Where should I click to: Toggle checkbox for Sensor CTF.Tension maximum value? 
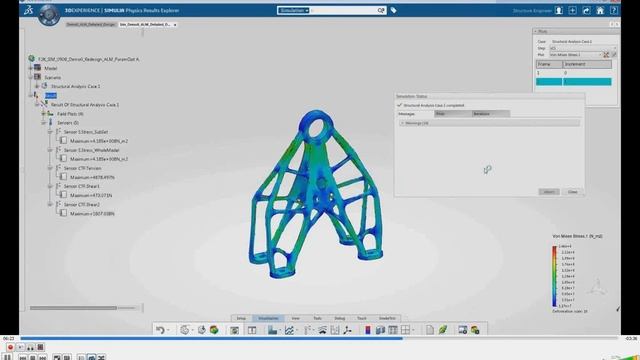[x=63, y=177]
